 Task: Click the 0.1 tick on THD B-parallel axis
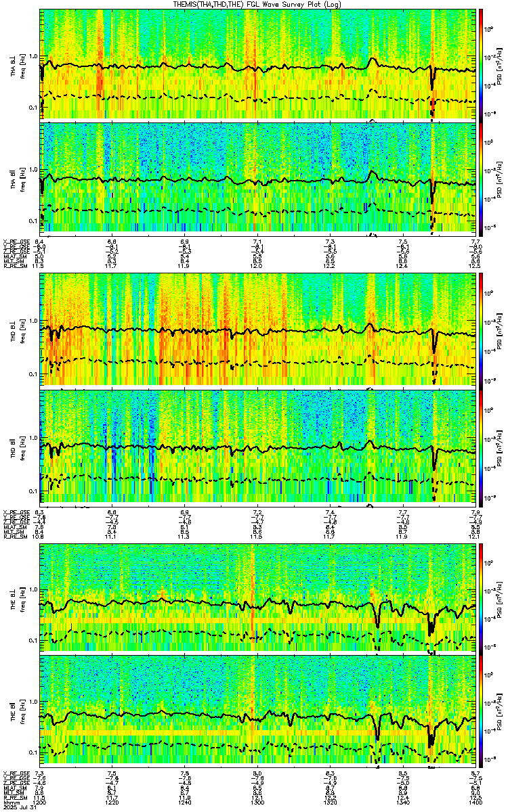33,490
